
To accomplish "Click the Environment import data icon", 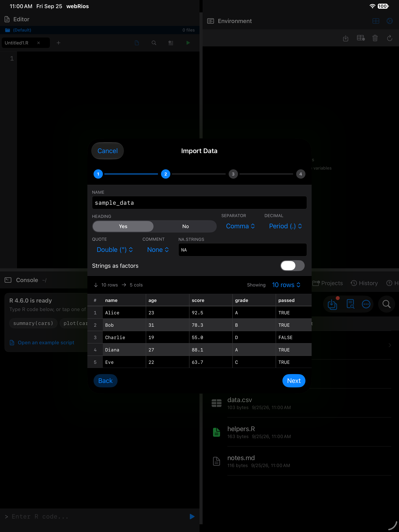I will (x=346, y=38).
